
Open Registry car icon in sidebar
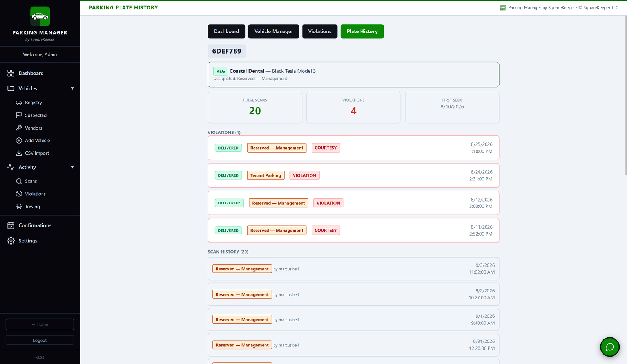coord(19,103)
